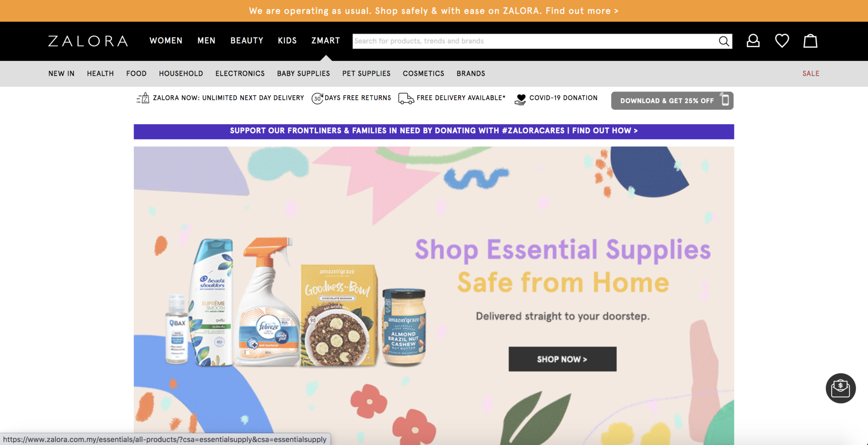The width and height of the screenshot is (868, 445).
Task: Click the floating cashback envelope icon
Action: click(x=840, y=388)
